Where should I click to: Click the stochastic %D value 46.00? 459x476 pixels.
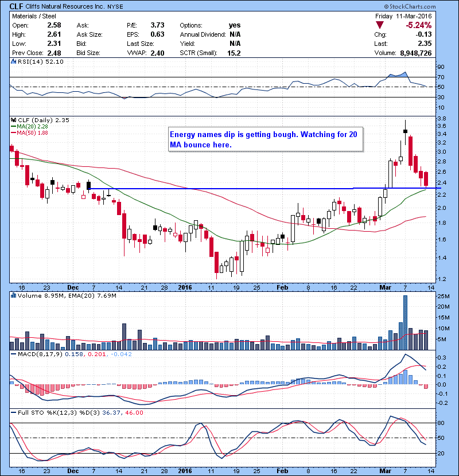pos(134,413)
